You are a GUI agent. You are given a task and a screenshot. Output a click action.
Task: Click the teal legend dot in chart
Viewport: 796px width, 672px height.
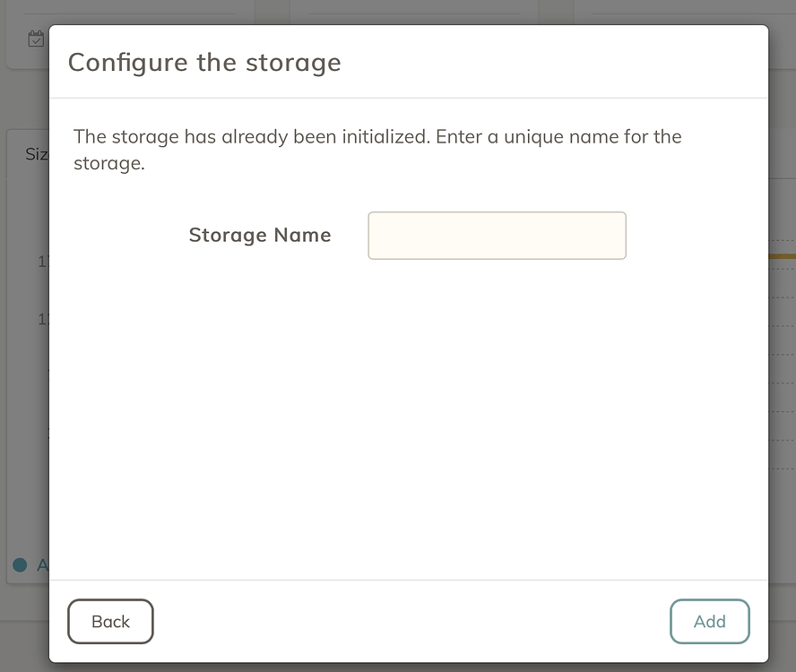point(20,564)
